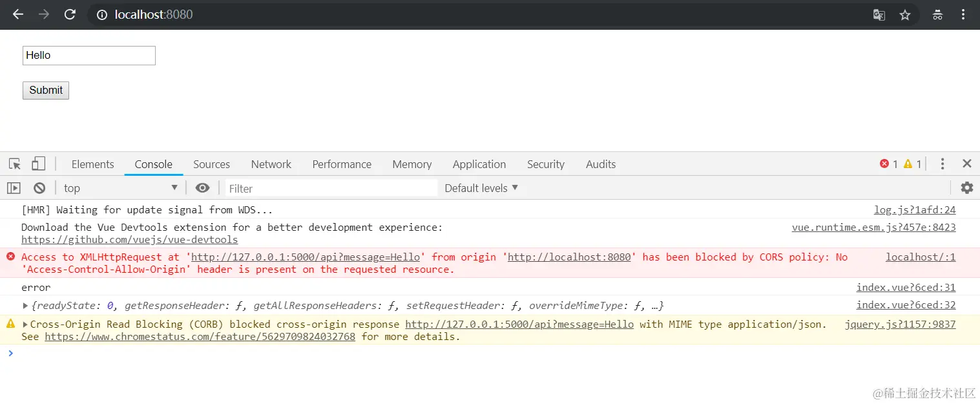980x404 pixels.
Task: Open the jquery.js?1157:9837 source link
Action: pos(901,324)
